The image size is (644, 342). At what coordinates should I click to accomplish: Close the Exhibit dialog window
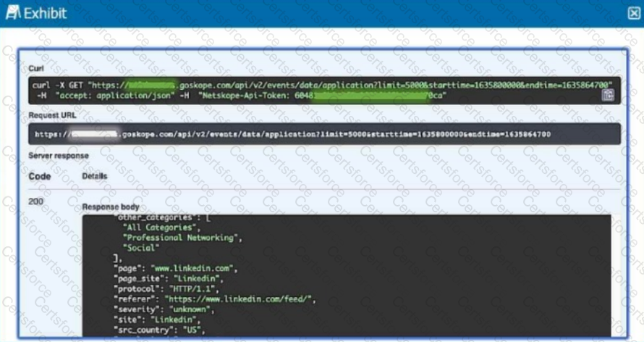pos(633,13)
